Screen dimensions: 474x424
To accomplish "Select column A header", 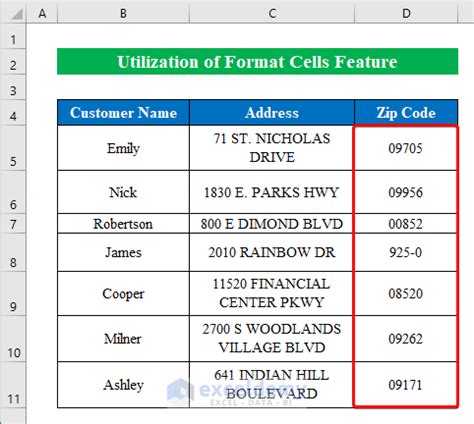I will (42, 13).
